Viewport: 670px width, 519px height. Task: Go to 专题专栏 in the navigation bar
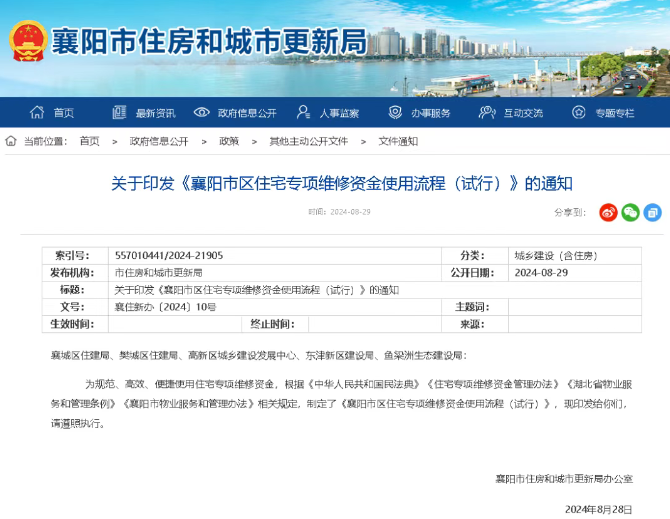coord(615,113)
